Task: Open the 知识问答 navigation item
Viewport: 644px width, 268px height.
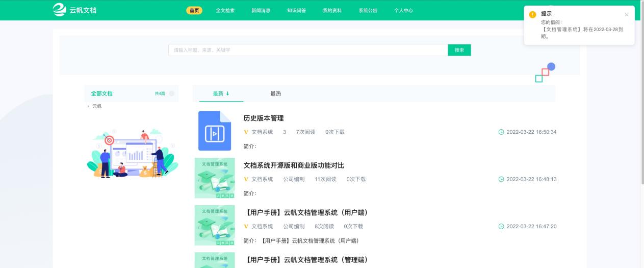Action: click(297, 10)
